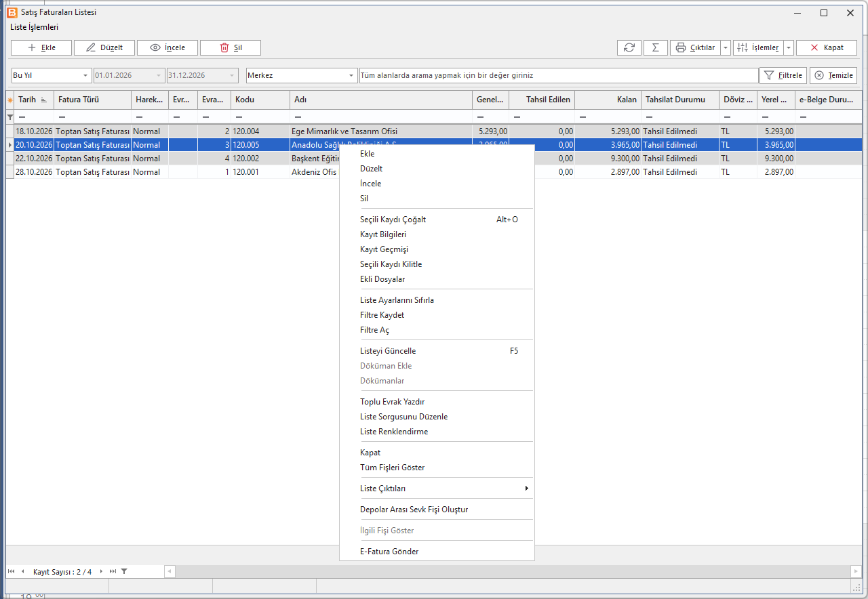
Task: Click the Filtrele button
Action: coord(783,75)
